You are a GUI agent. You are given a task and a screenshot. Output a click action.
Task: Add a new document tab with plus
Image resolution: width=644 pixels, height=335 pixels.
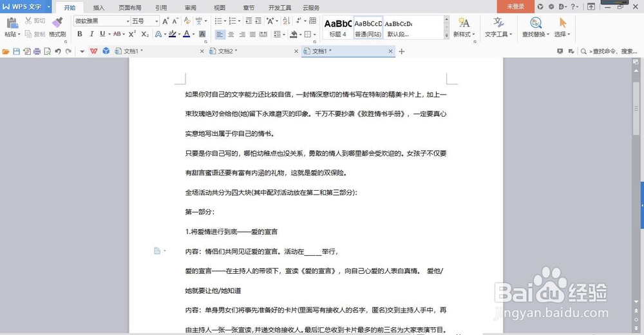tap(402, 52)
